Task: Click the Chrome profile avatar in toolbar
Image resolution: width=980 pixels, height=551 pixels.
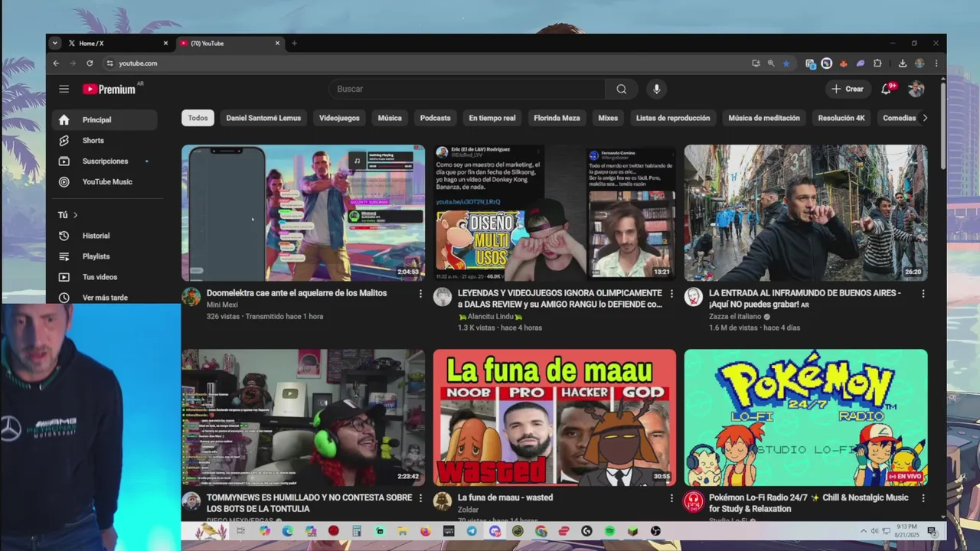Action: click(x=920, y=64)
